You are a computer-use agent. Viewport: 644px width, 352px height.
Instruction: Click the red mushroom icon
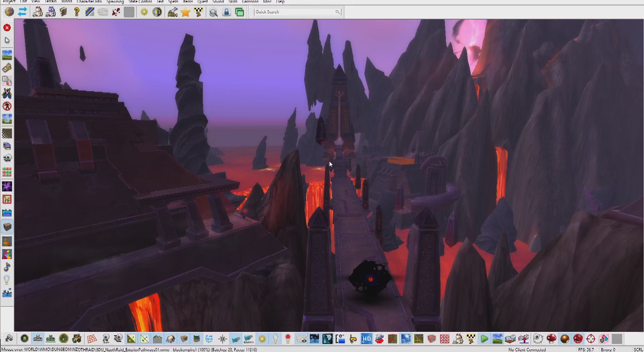pos(551,339)
